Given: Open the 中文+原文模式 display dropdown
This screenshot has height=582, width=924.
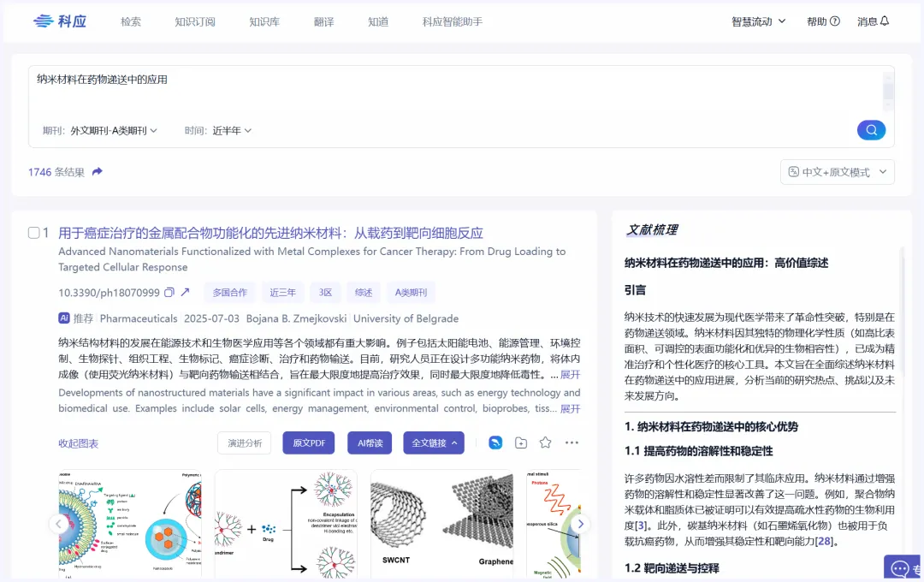Looking at the screenshot, I should (837, 171).
